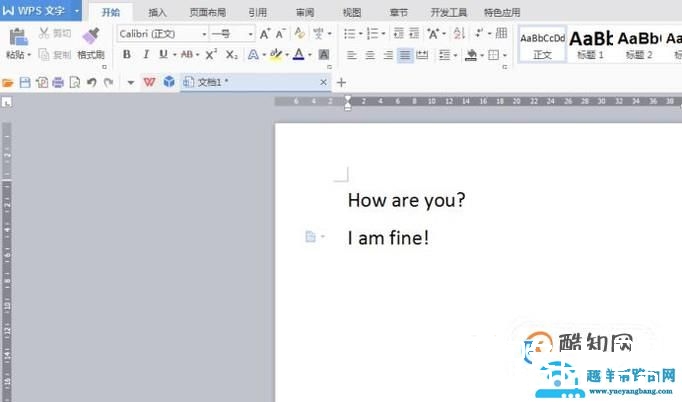Viewport: 682px width, 402px height.
Task: Enable center text alignment
Action: (369, 55)
